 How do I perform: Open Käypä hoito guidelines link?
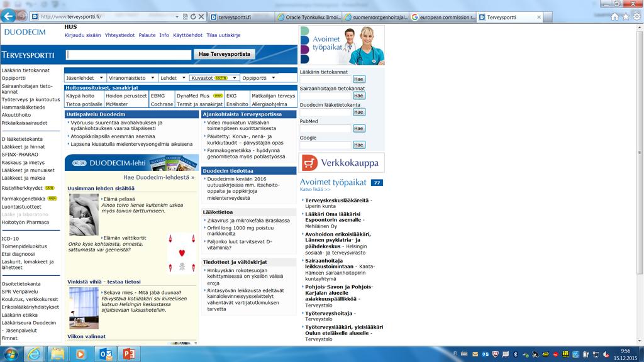coord(80,96)
